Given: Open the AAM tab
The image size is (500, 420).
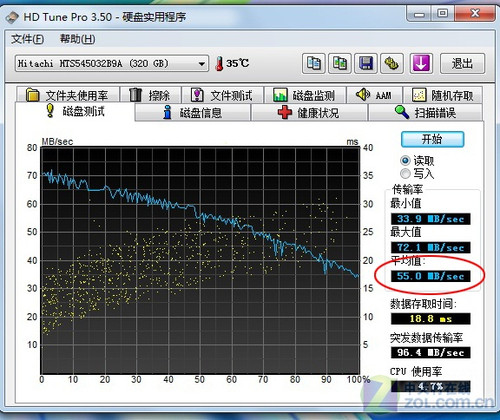Looking at the screenshot, I should pyautogui.click(x=374, y=95).
